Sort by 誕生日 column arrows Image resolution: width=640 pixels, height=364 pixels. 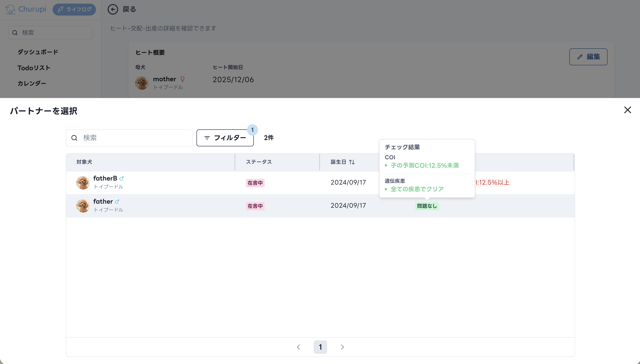coord(352,162)
